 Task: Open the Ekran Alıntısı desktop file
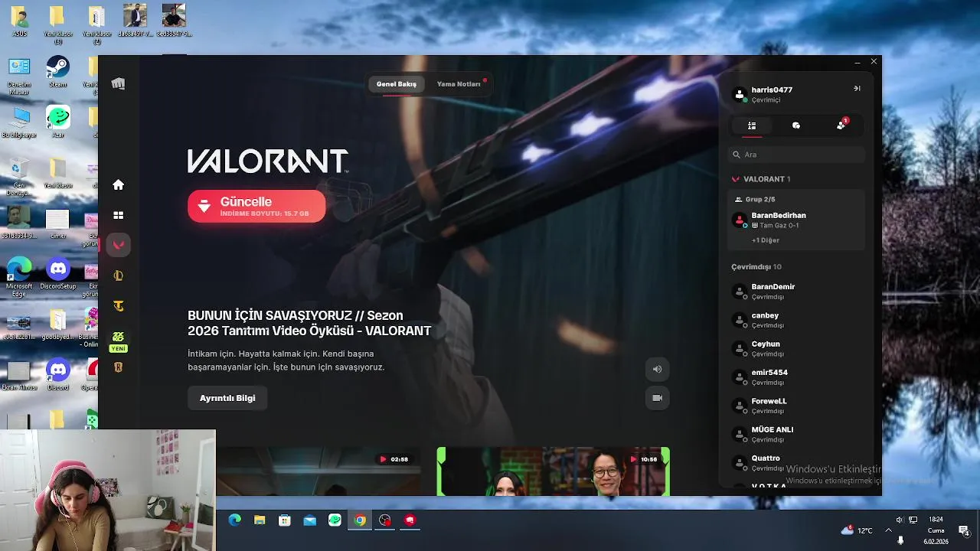pyautogui.click(x=19, y=377)
